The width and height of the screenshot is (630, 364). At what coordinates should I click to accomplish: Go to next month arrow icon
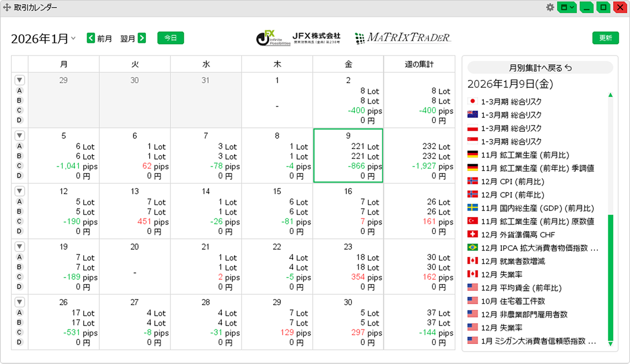coord(142,38)
